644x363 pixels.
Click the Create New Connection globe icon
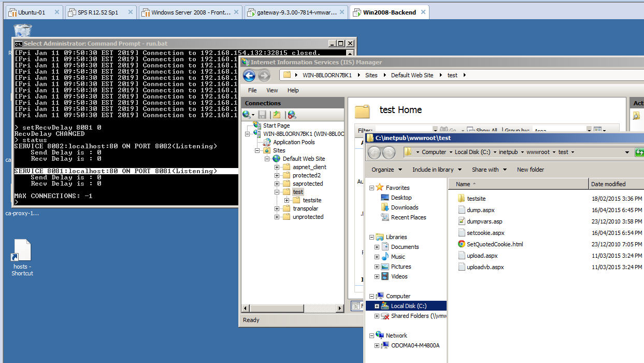(247, 115)
